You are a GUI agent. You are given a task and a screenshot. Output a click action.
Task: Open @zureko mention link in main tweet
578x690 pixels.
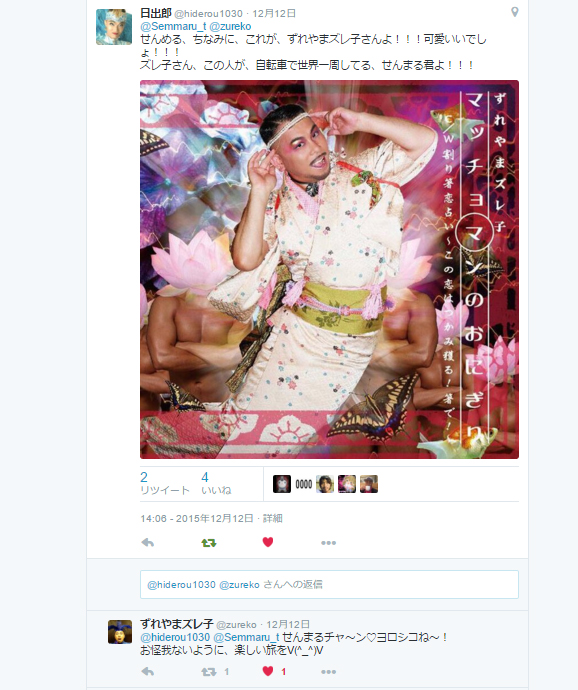click(230, 26)
